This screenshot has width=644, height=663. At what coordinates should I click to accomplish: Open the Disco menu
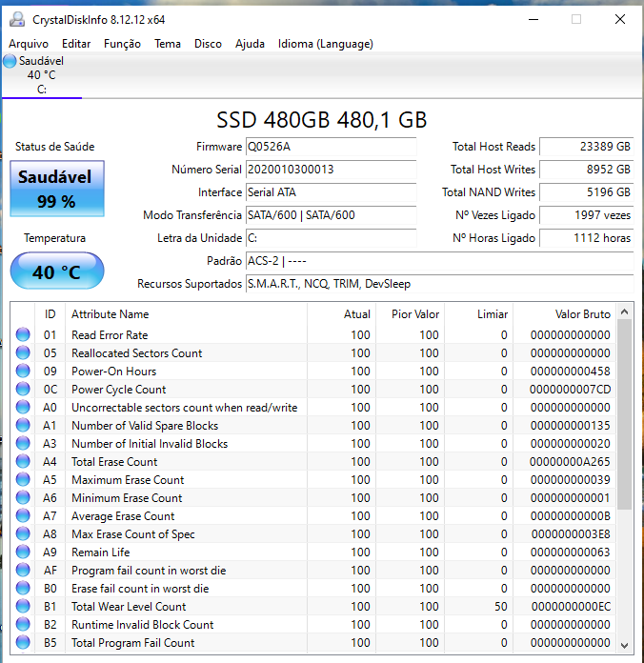click(x=208, y=44)
